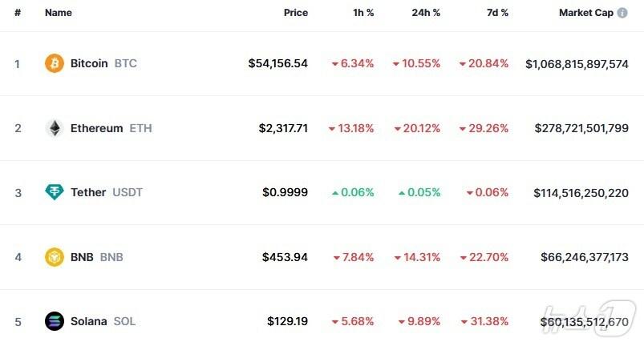Click the Bitcoin coin logo icon
The image size is (644, 346).
(x=55, y=63)
